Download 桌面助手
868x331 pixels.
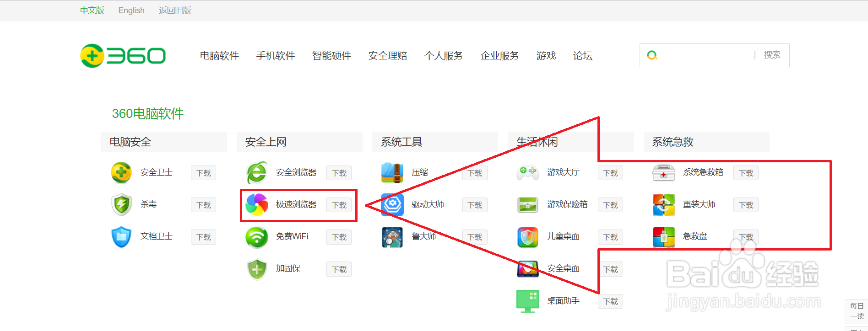pos(610,301)
